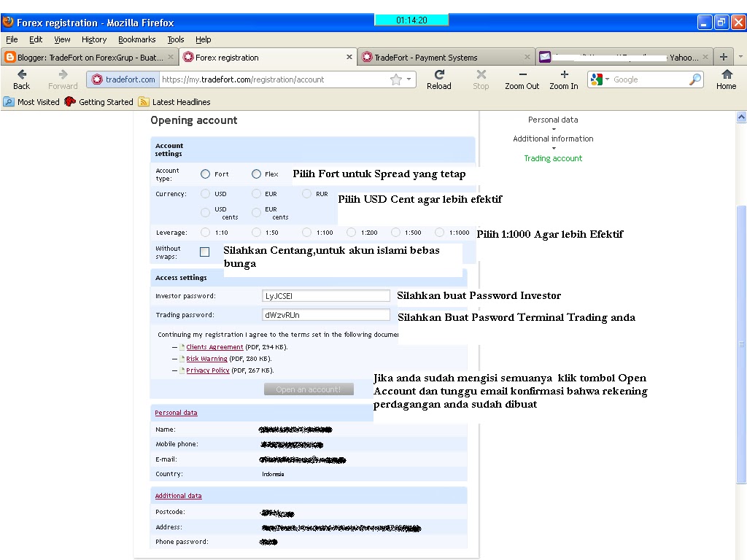Close the Forex registration tab

pos(349,57)
